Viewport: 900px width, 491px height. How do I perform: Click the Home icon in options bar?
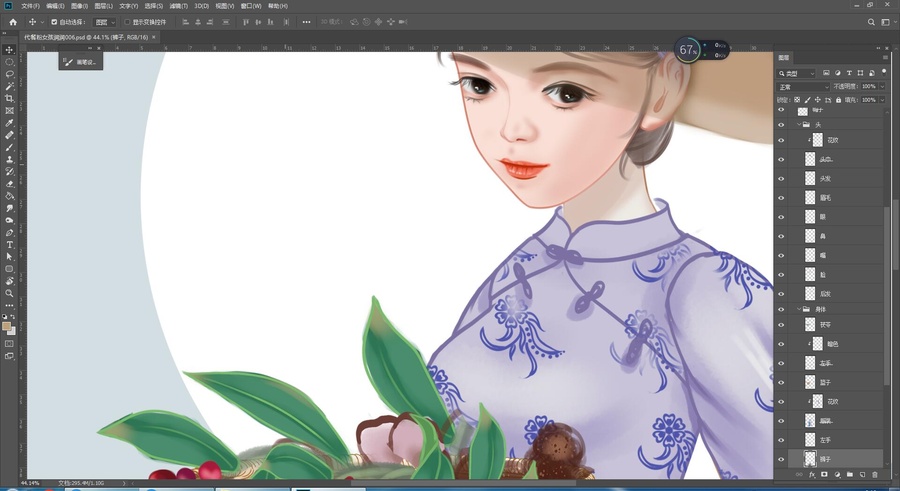(x=13, y=22)
